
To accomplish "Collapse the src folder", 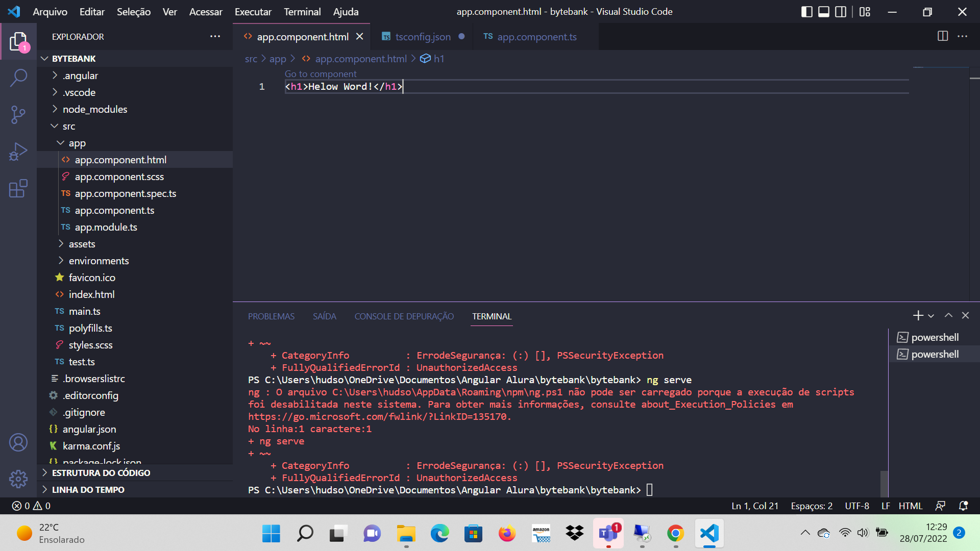I will [x=135, y=126].
